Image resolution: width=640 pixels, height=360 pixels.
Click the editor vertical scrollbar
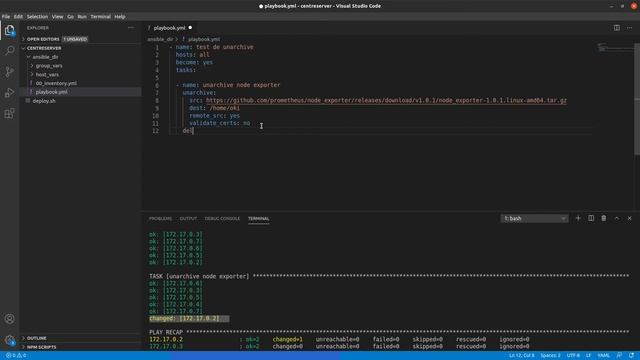(x=637, y=98)
